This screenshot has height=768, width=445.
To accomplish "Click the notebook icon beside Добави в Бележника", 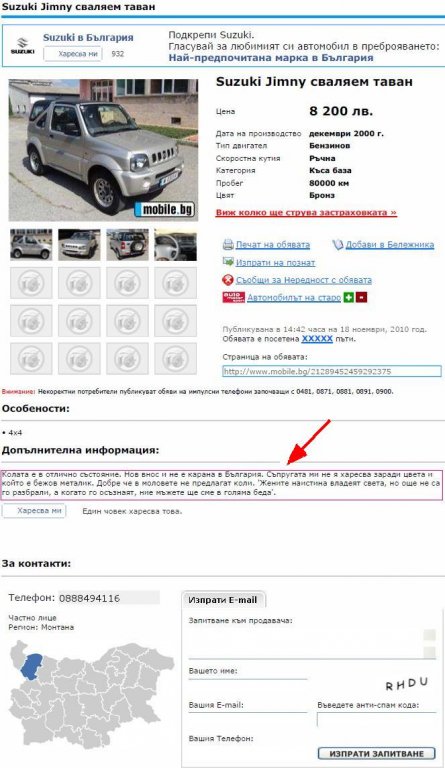I will [338, 244].
